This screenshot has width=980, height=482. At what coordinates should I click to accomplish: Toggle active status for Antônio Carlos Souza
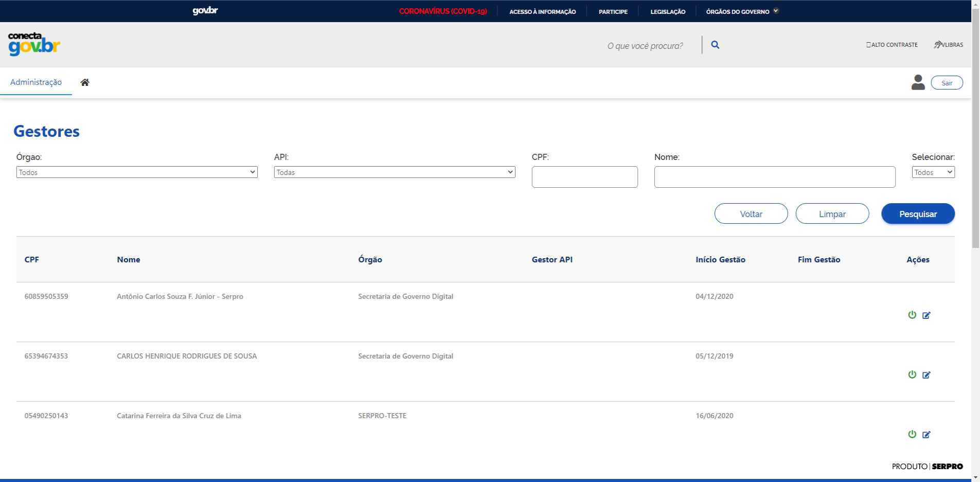pos(912,315)
